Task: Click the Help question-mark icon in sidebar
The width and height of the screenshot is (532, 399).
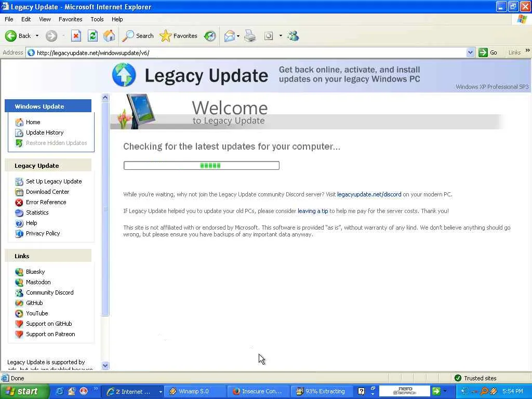Action: pos(19,223)
